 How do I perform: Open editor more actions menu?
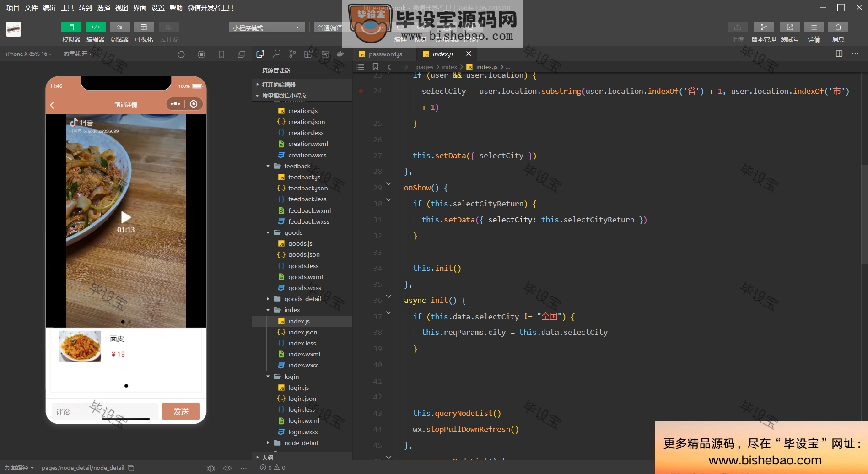pyautogui.click(x=855, y=54)
